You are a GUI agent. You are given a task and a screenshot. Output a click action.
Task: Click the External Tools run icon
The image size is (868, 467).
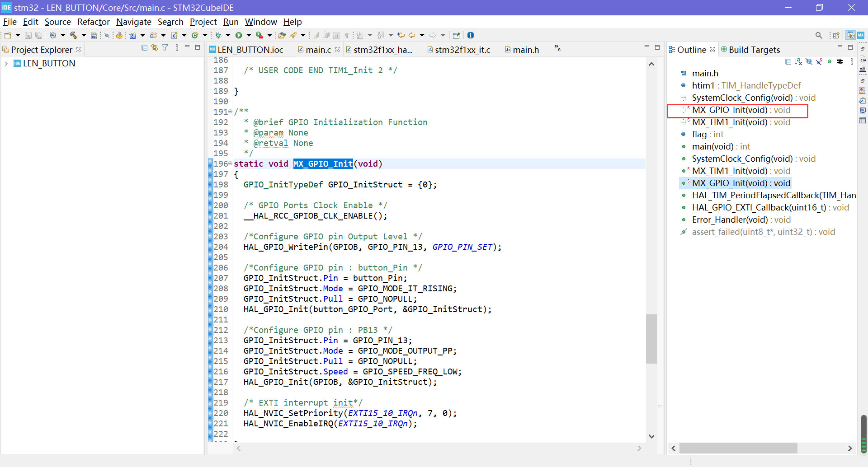[x=259, y=35]
